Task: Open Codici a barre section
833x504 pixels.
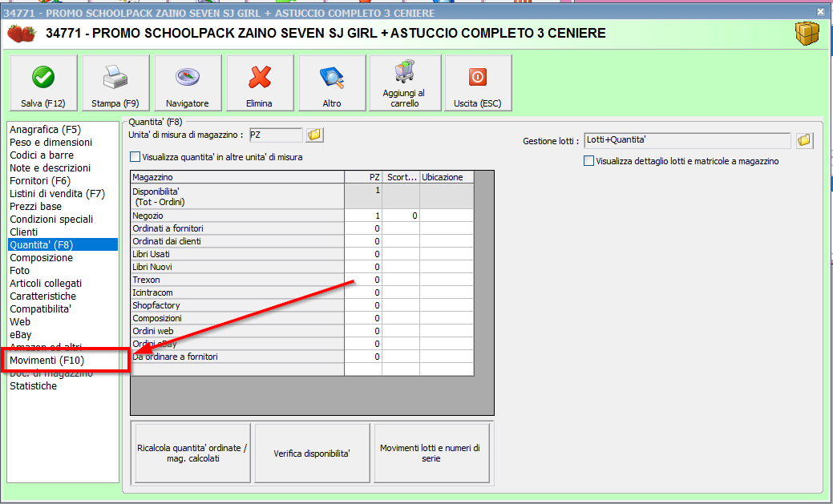Action: [x=42, y=155]
